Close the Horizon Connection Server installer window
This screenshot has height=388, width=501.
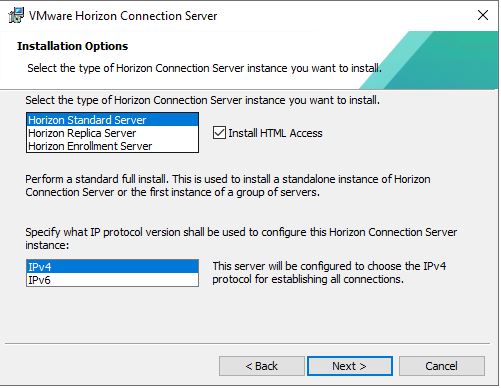coord(483,15)
